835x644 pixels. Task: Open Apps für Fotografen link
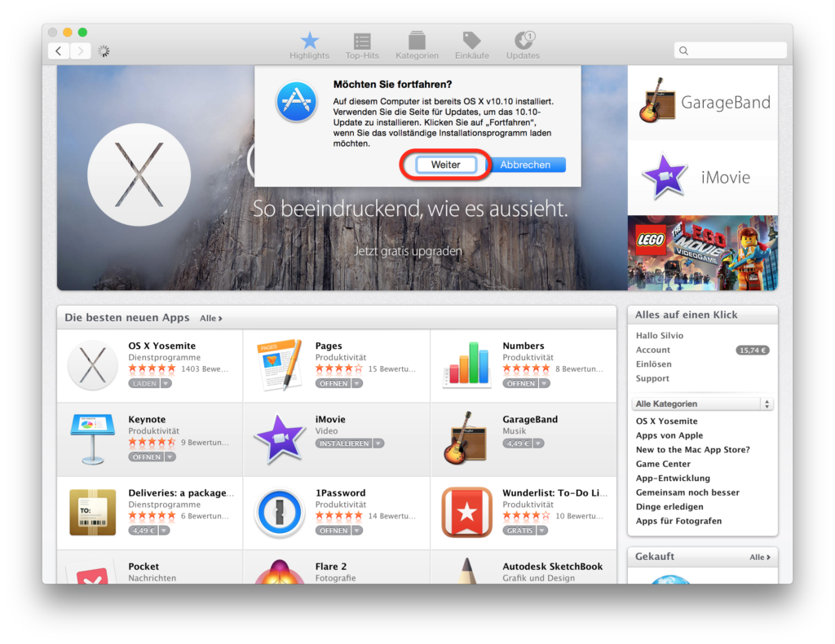pyautogui.click(x=679, y=521)
